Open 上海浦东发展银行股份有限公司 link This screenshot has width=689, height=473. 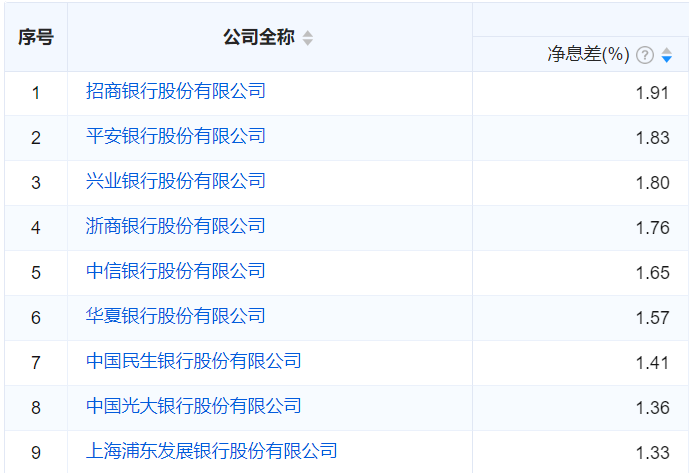(x=211, y=451)
